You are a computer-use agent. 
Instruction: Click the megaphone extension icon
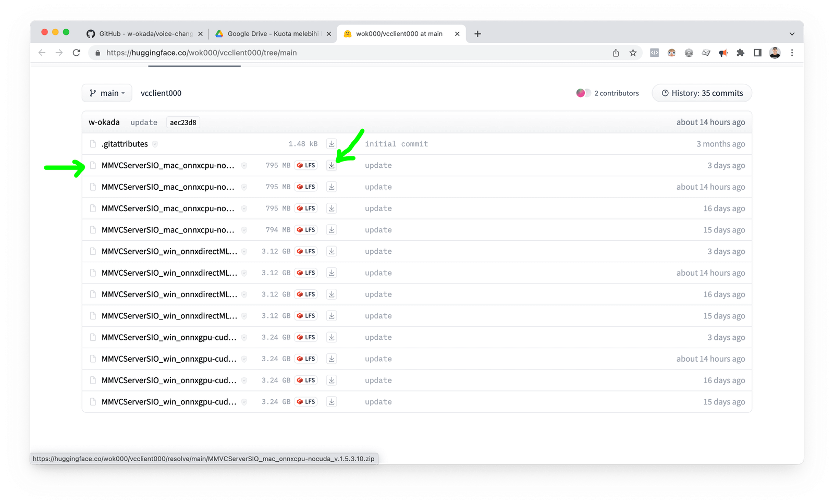723,53
